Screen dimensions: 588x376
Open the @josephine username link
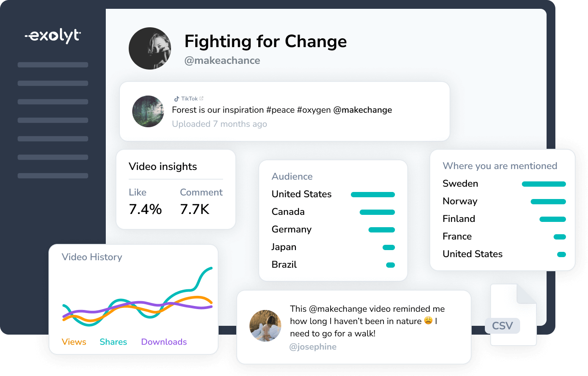313,347
